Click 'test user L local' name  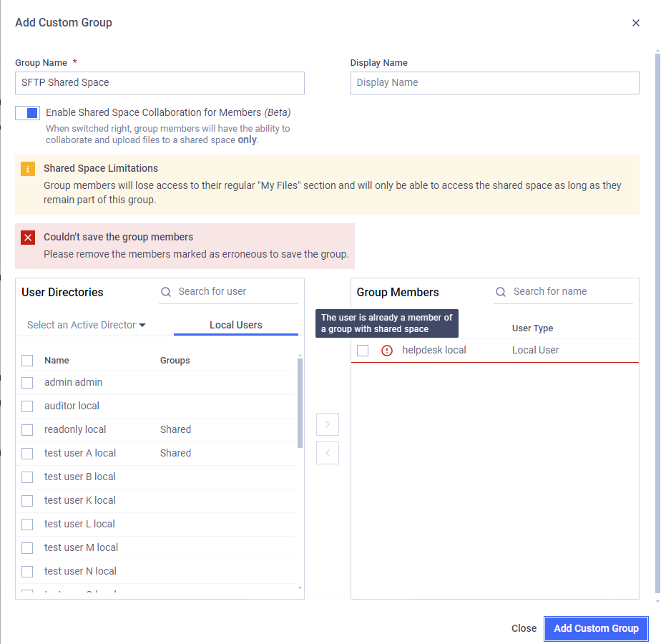click(79, 525)
